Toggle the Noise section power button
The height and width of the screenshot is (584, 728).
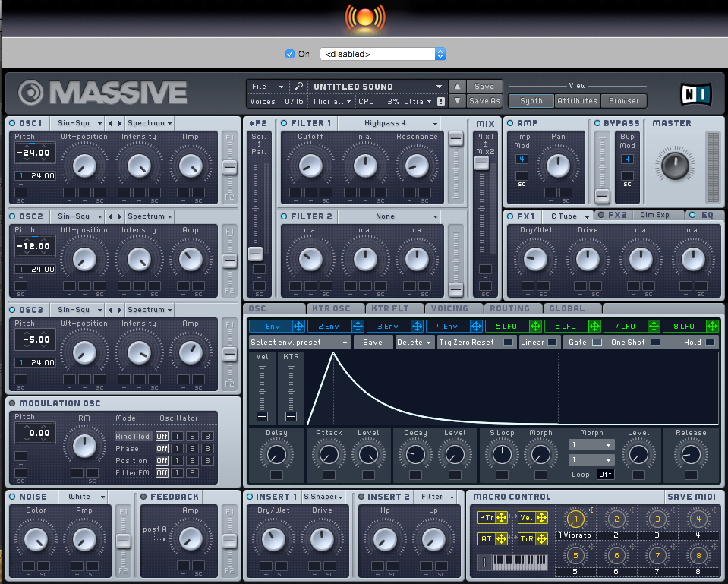(12, 497)
